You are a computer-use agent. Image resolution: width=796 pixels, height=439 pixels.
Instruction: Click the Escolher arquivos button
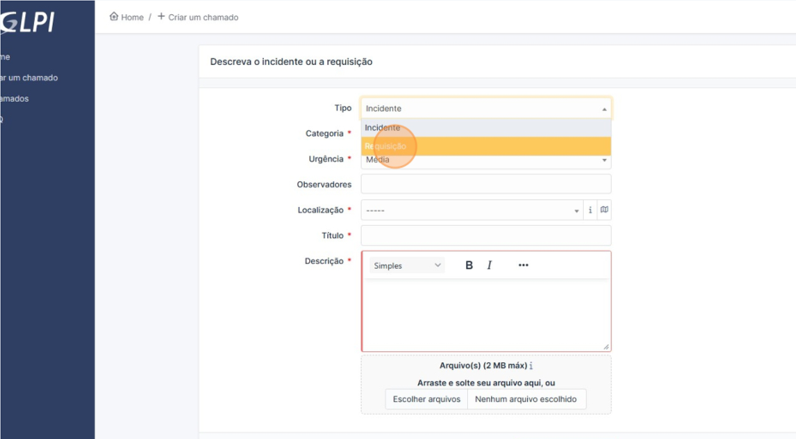tap(426, 399)
